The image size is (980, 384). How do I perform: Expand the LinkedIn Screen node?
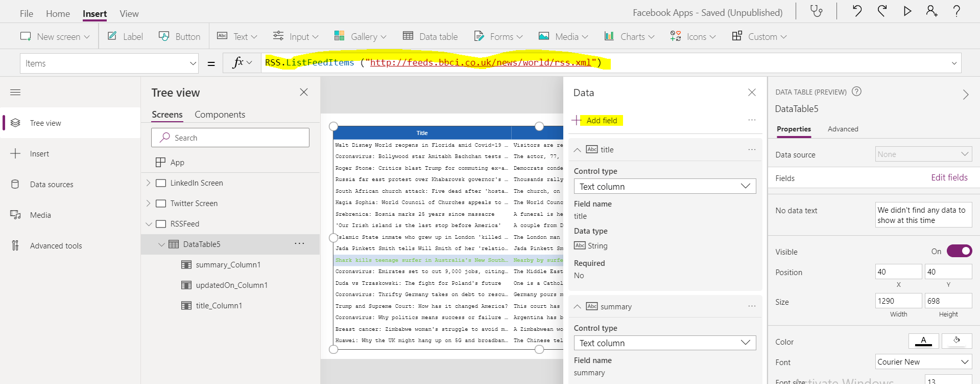[x=149, y=183]
